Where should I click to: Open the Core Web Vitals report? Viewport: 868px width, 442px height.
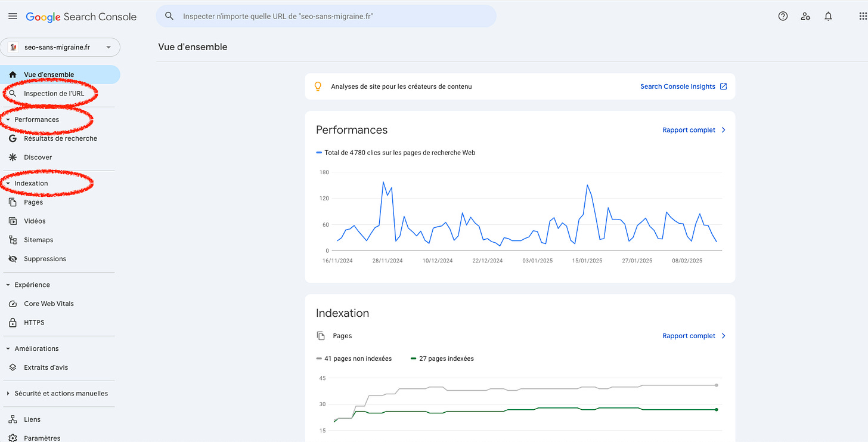tap(49, 304)
